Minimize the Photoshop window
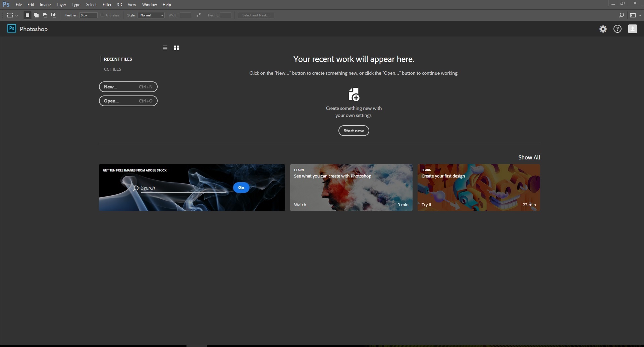The height and width of the screenshot is (347, 644). [x=613, y=4]
